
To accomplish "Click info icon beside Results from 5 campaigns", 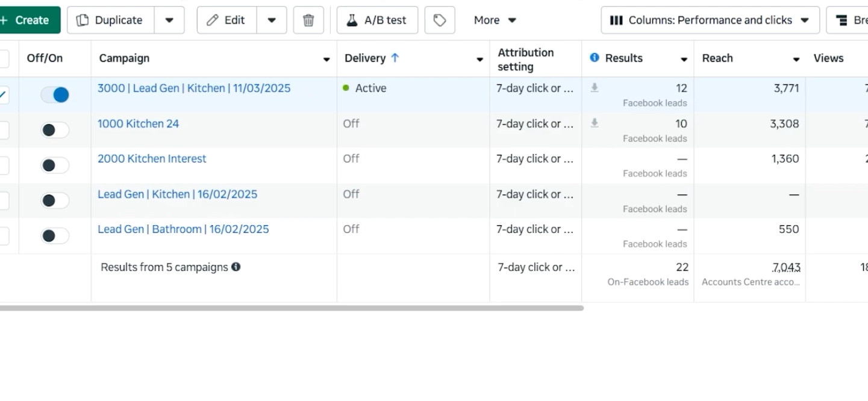I will pyautogui.click(x=236, y=267).
